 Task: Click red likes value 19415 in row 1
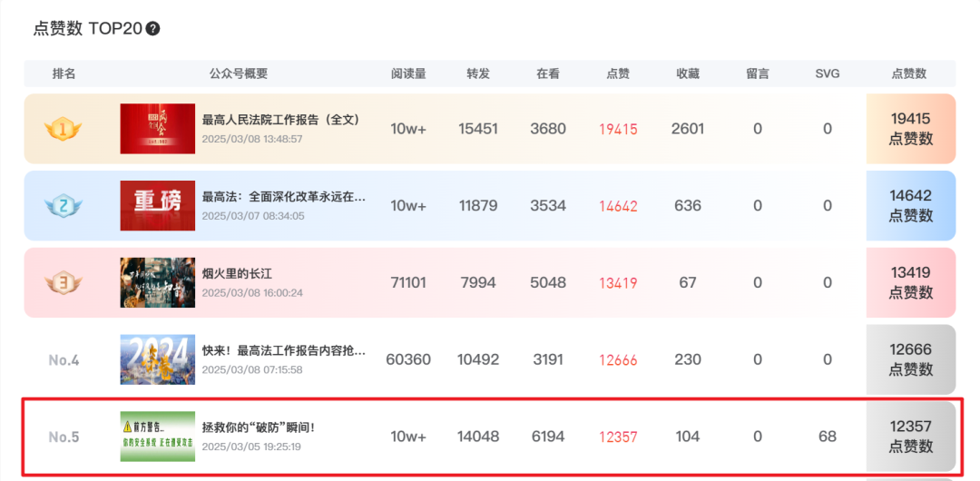(x=618, y=130)
